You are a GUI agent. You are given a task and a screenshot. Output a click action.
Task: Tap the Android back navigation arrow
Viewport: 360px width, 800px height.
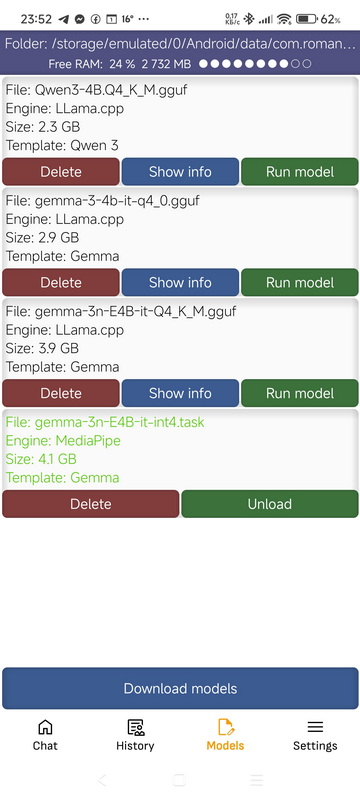pos(102,780)
